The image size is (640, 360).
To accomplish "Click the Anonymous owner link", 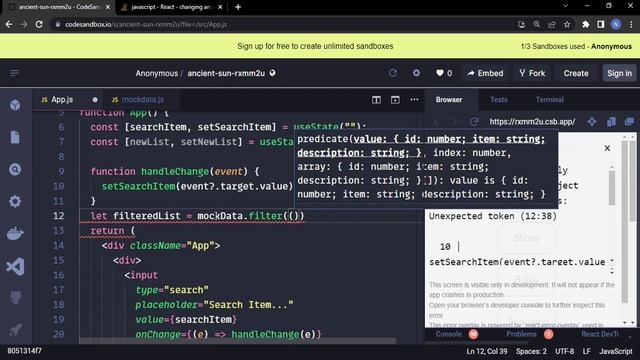I will coord(157,73).
